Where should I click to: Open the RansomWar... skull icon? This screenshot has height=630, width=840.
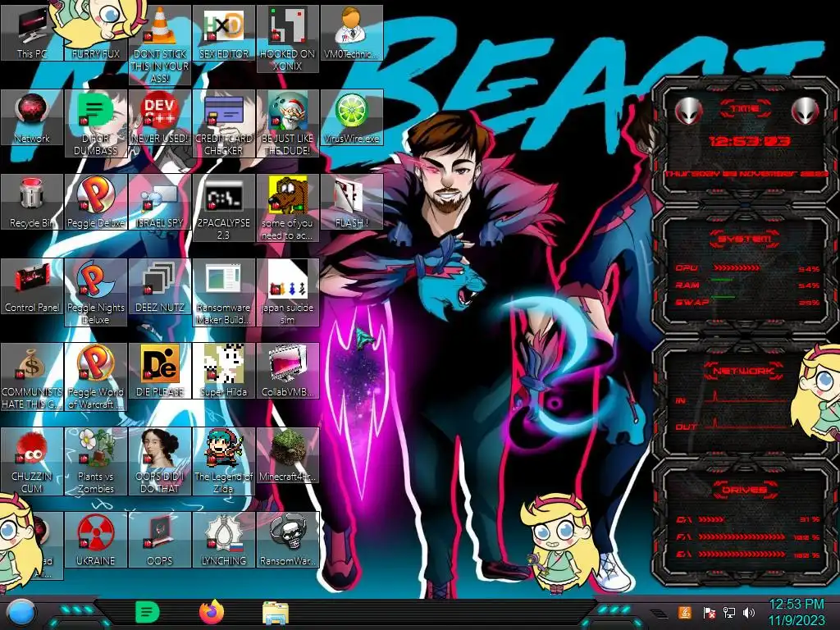tap(288, 541)
